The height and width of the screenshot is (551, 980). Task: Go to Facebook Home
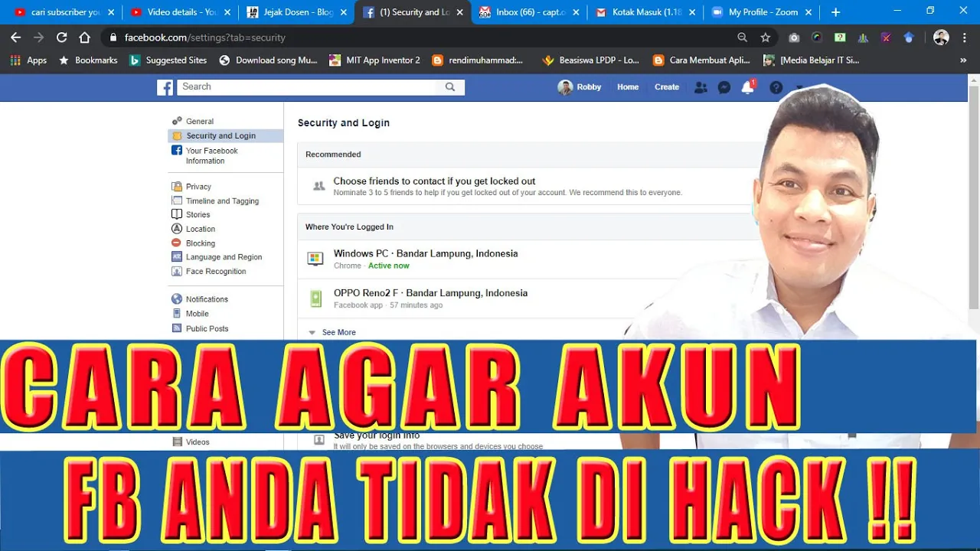tap(628, 87)
